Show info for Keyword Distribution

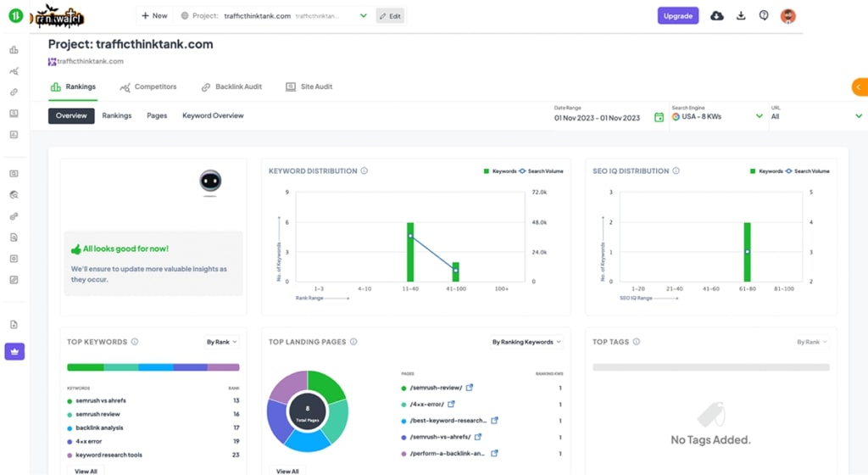[x=364, y=171]
